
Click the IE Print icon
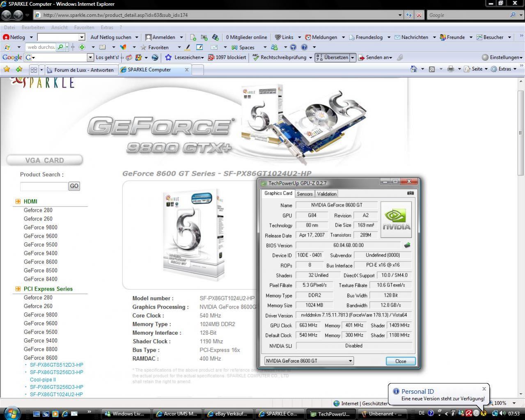451,69
